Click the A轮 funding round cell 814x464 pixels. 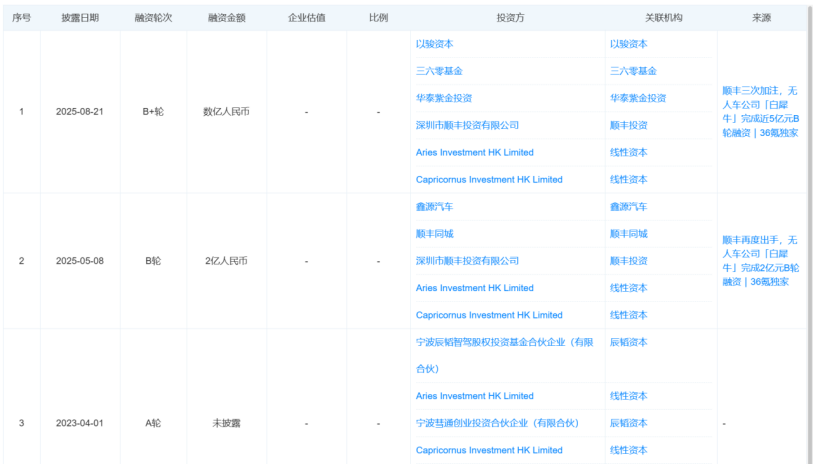tap(153, 423)
